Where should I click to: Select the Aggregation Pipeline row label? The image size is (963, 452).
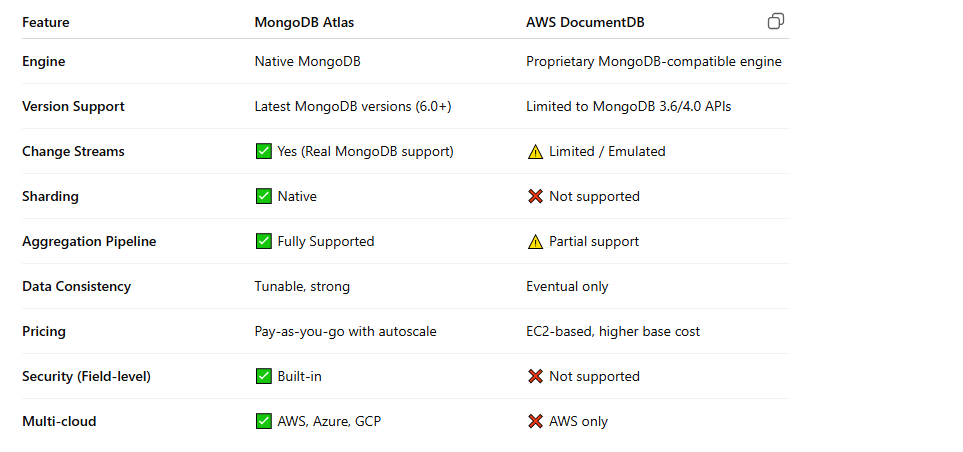coord(89,241)
